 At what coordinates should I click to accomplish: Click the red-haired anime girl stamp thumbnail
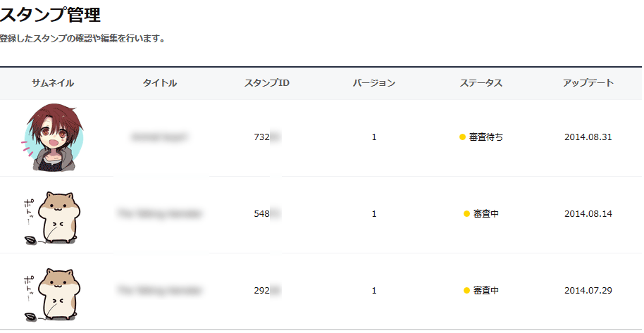tap(53, 137)
